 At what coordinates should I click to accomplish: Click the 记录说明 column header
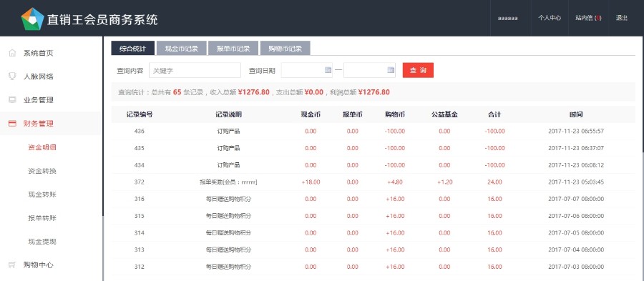pos(228,115)
